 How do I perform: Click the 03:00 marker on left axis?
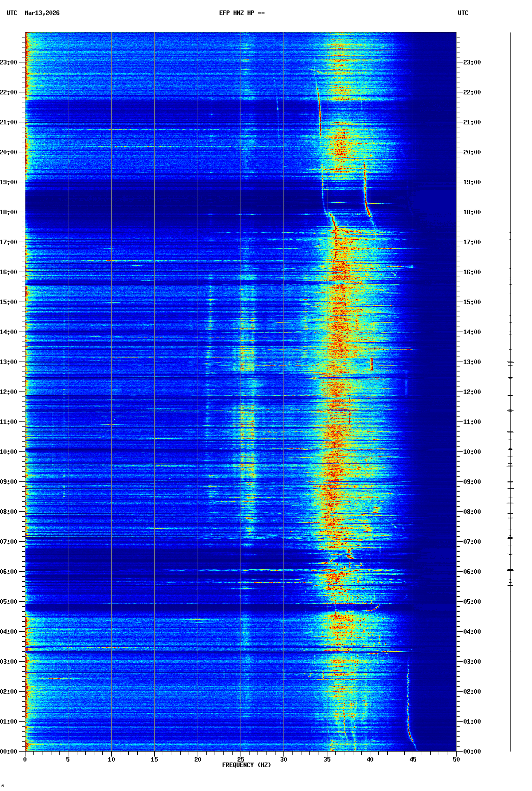tap(9, 662)
